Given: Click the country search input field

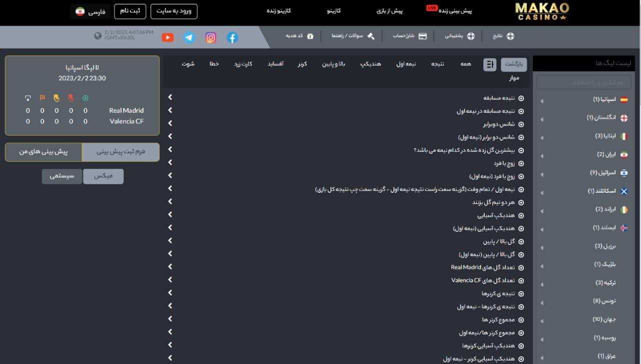Looking at the screenshot, I should [x=584, y=81].
